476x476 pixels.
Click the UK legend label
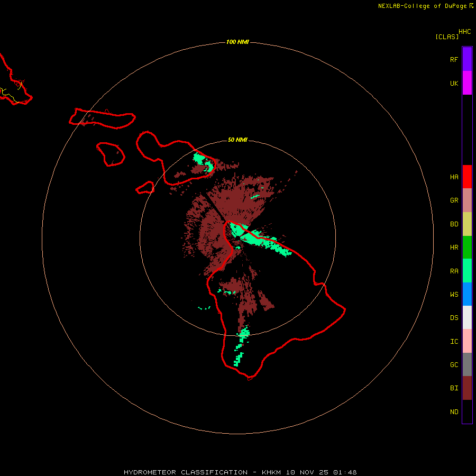click(454, 84)
